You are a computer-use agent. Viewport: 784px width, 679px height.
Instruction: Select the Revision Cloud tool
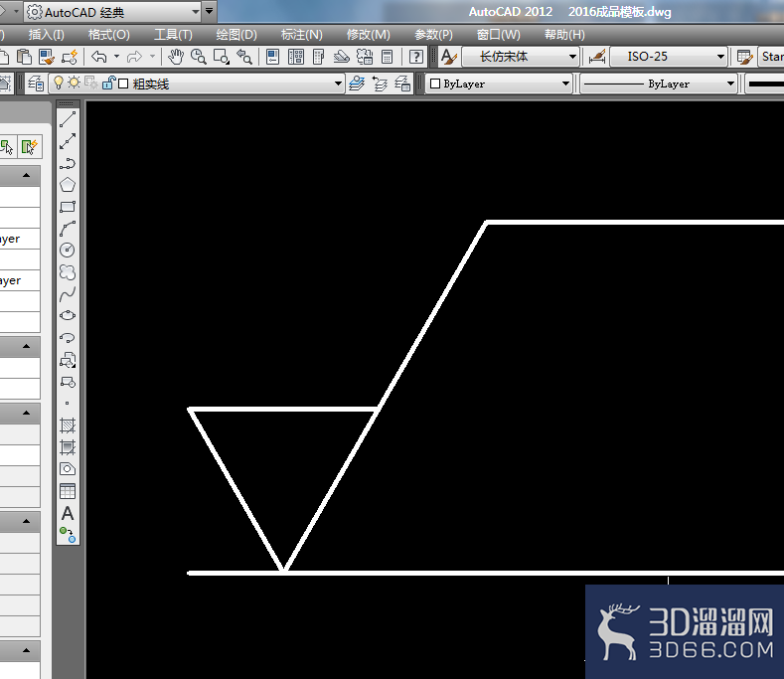click(68, 272)
